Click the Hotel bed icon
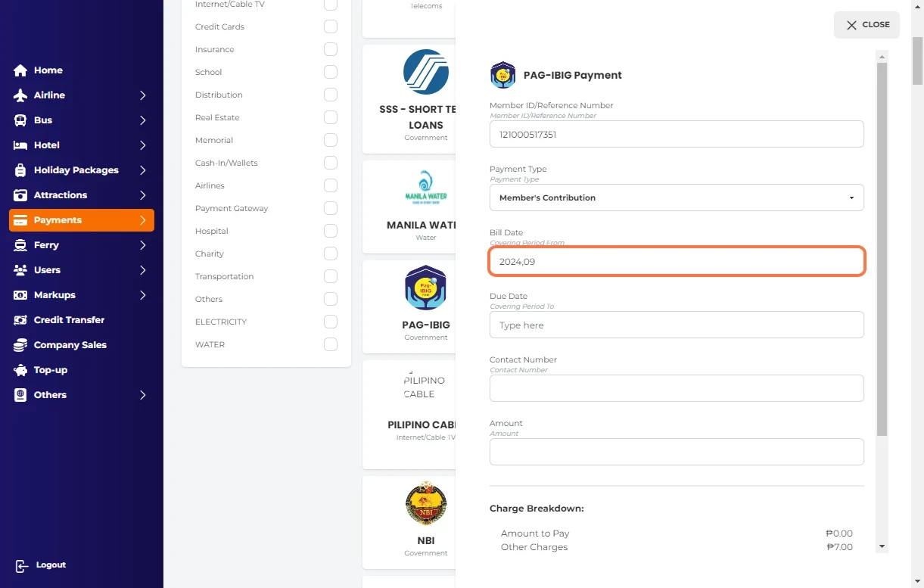 point(20,145)
